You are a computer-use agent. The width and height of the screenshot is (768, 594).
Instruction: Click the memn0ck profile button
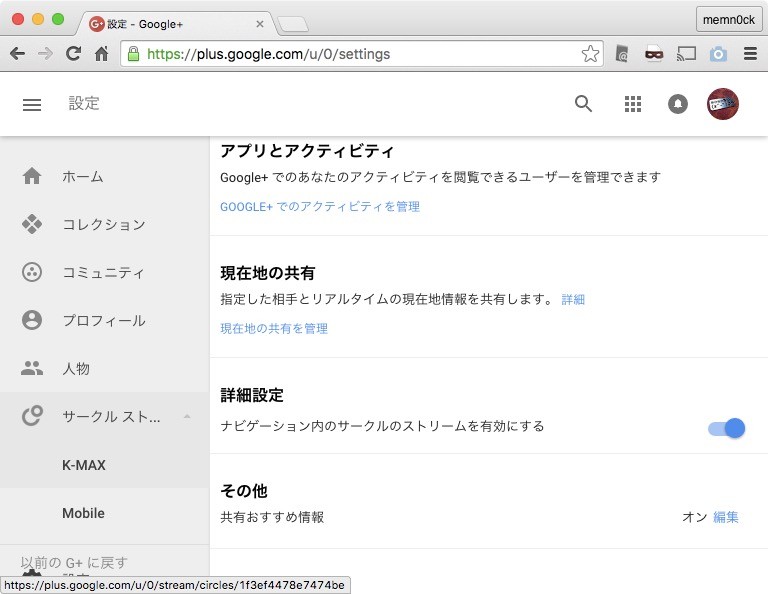point(729,20)
